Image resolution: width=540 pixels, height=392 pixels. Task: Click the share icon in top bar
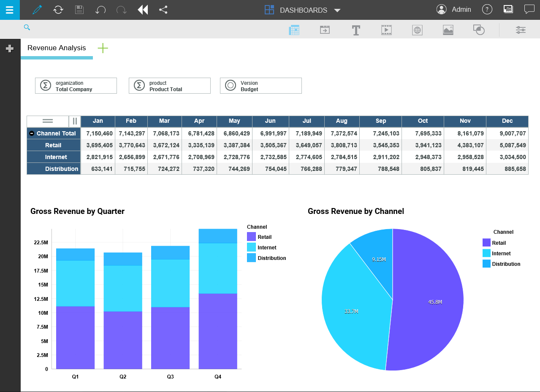[x=163, y=10]
